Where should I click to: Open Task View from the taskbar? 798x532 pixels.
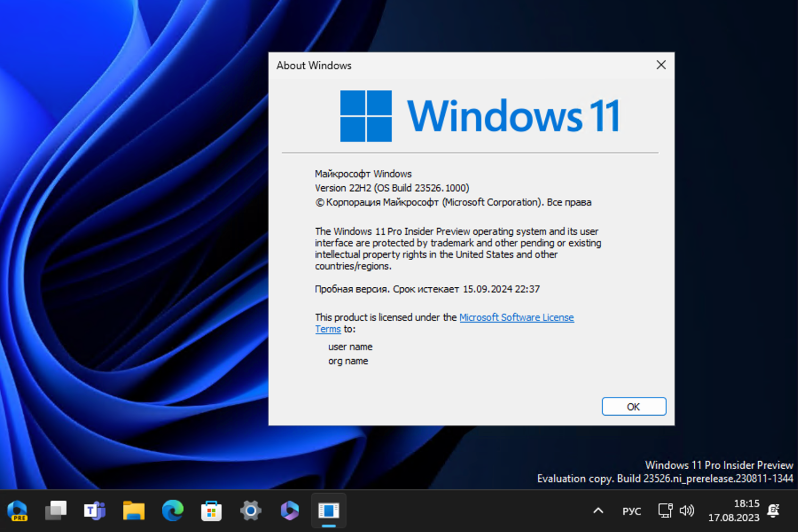[55, 511]
